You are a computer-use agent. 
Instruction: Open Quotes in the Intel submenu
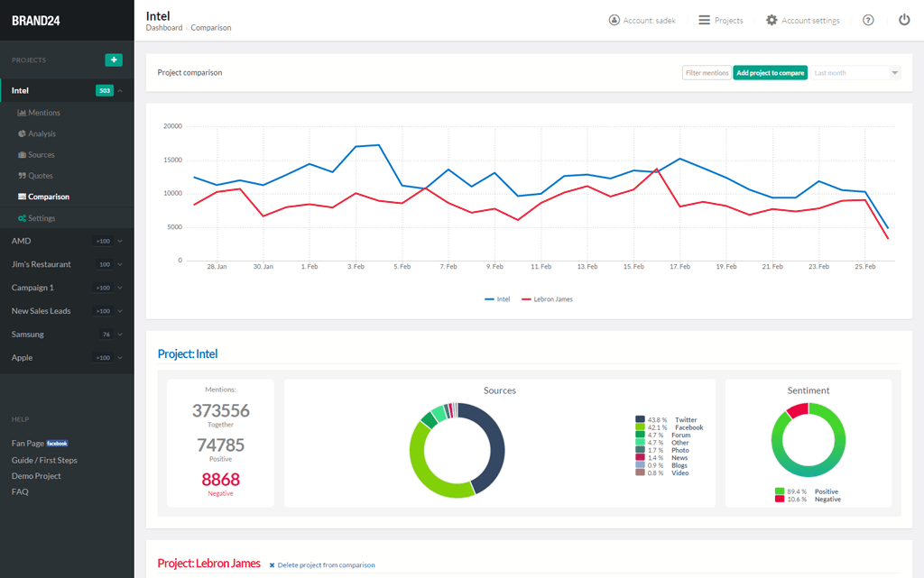(x=40, y=176)
